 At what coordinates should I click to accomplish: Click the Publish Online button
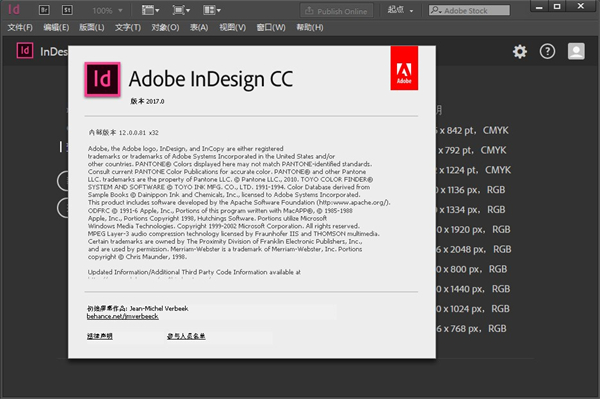336,11
